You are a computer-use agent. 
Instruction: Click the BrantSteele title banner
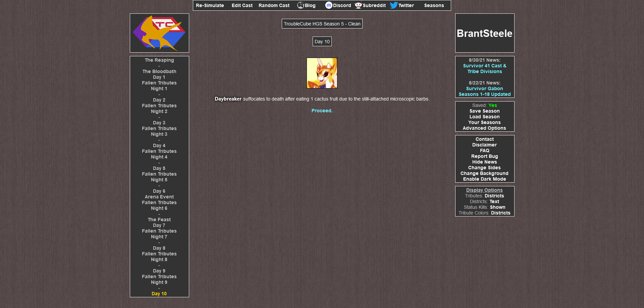(485, 33)
